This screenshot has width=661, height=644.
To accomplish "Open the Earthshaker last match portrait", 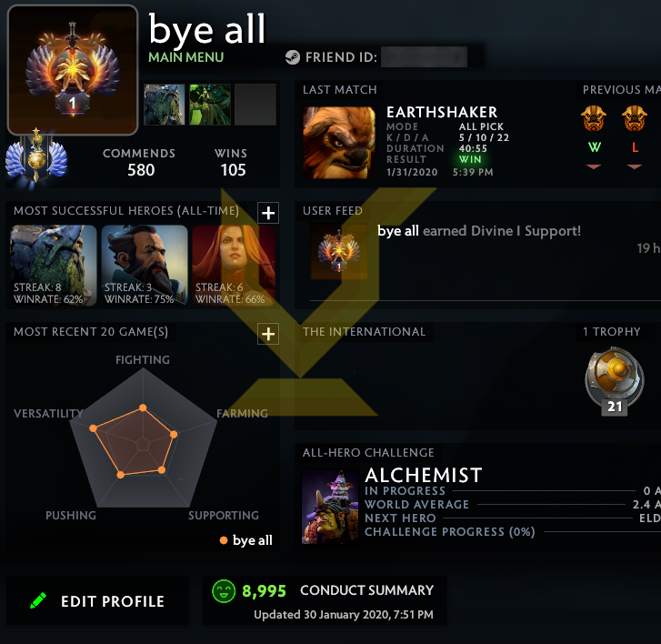I will click(x=339, y=143).
